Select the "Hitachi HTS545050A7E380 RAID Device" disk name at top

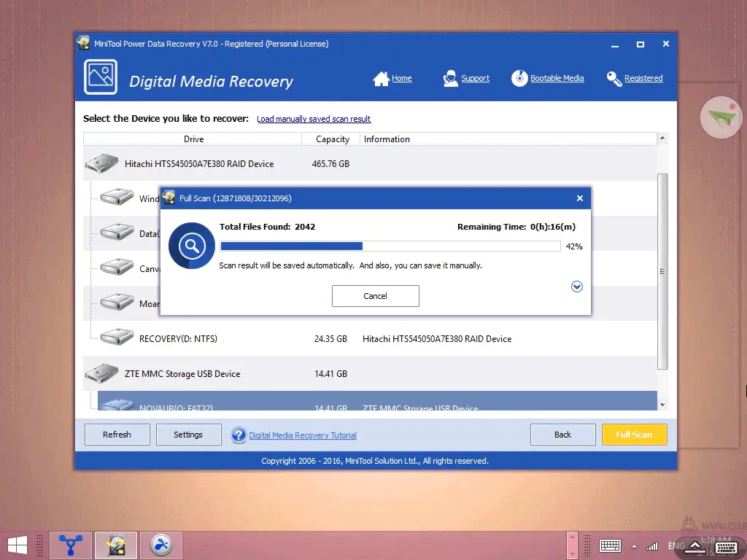[199, 164]
